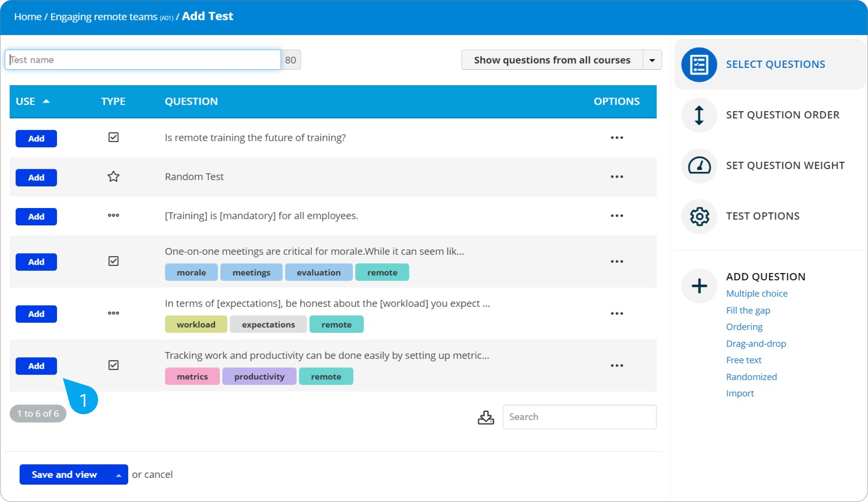
Task: Click star type icon for Random Test
Action: tap(113, 176)
